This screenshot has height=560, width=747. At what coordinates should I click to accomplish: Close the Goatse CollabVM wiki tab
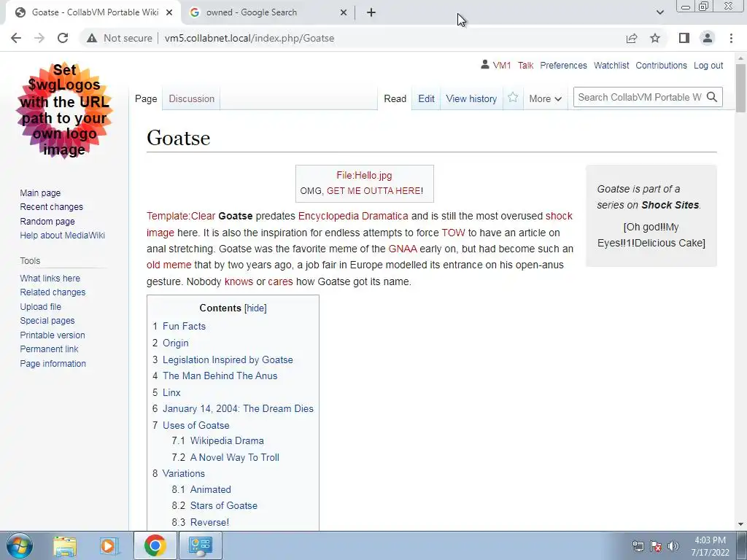(x=169, y=12)
